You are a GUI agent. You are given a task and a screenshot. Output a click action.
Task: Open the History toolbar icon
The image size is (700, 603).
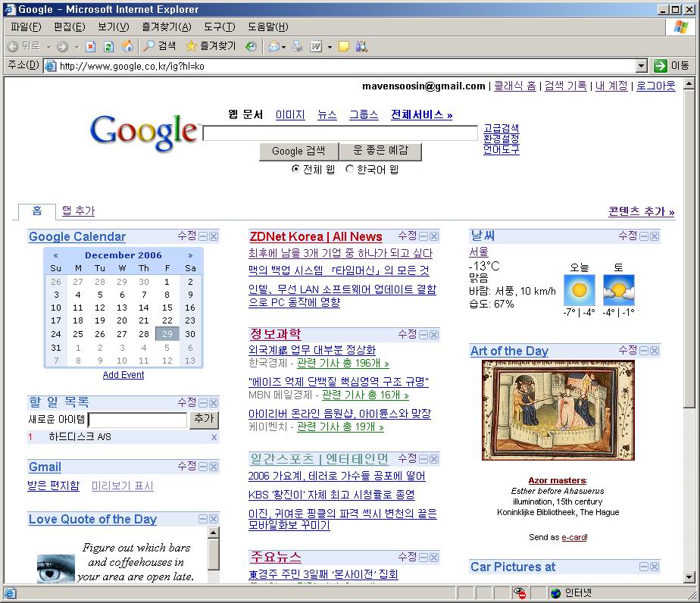[x=251, y=46]
